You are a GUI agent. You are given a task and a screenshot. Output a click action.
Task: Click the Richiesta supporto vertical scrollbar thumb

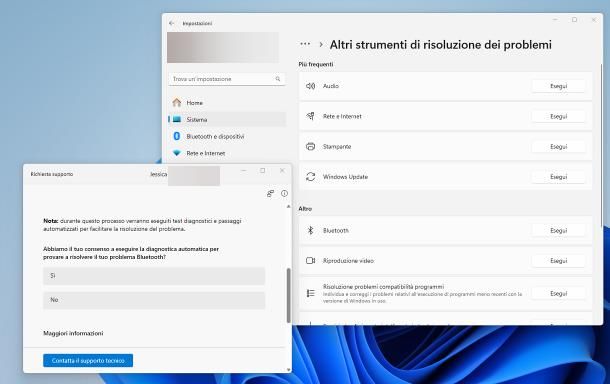pyautogui.click(x=289, y=295)
